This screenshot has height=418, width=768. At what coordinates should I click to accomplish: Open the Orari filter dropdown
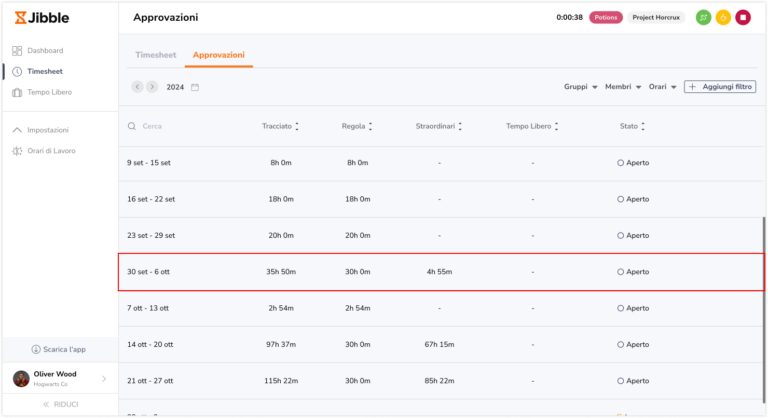662,87
